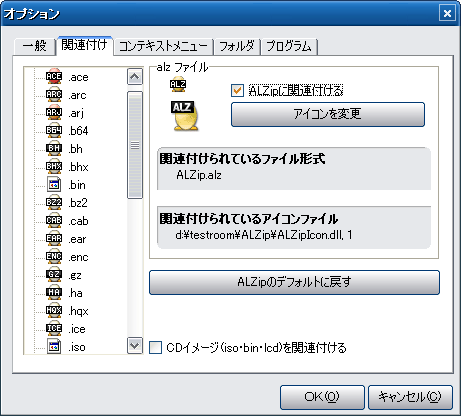Select the ENC file type icon

(x=54, y=257)
